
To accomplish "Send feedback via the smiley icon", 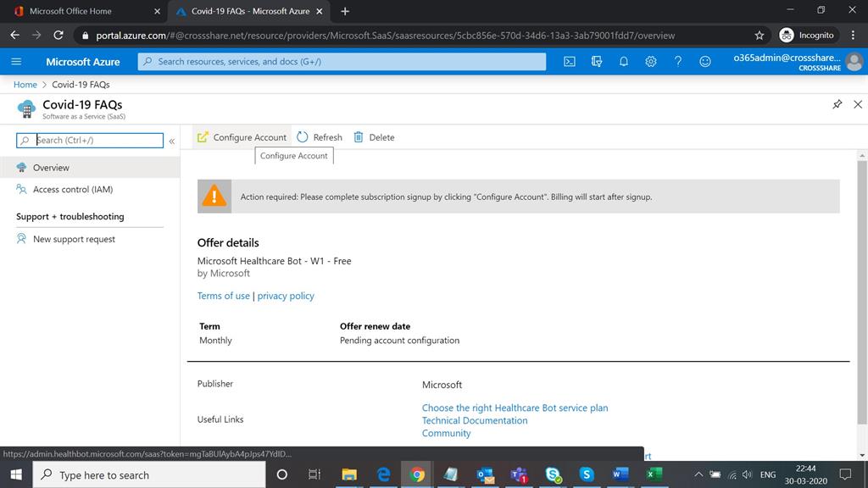I will pyautogui.click(x=704, y=61).
